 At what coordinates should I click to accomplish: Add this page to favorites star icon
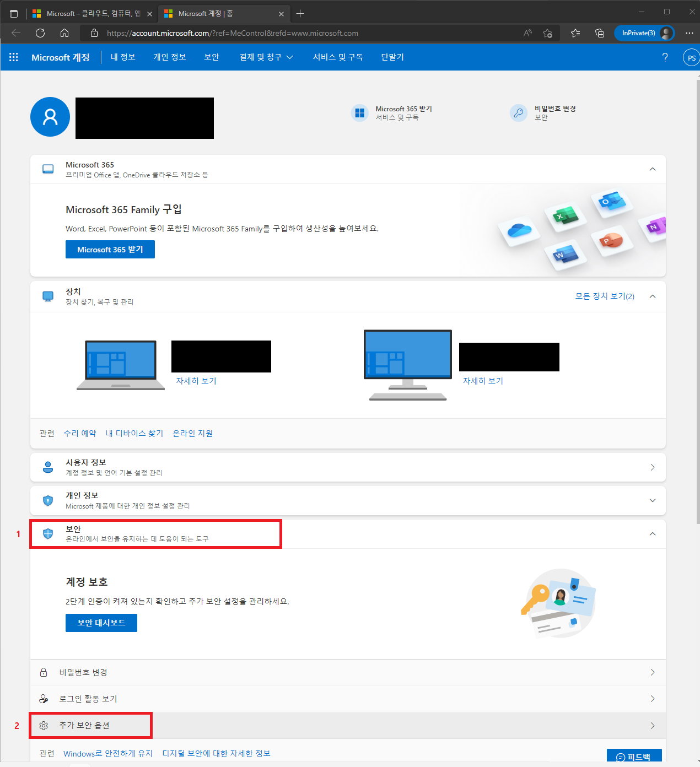click(x=547, y=33)
